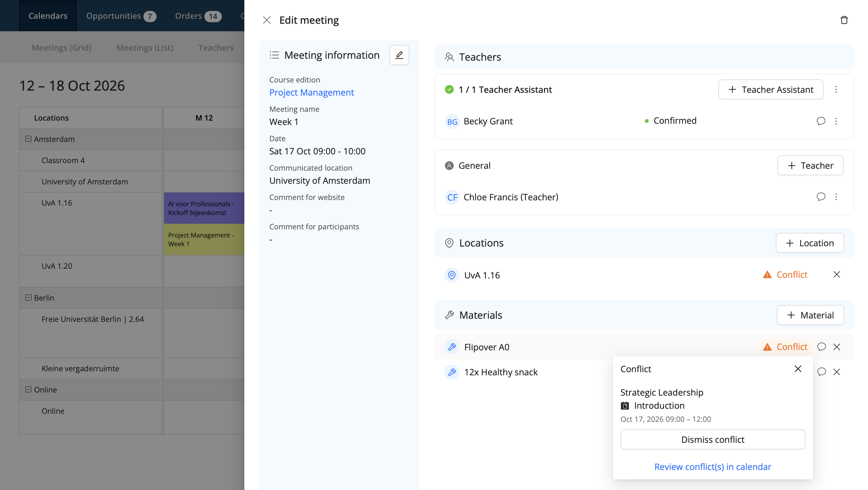
Task: Select Project Management Week 1 calendar block
Action: (x=204, y=240)
